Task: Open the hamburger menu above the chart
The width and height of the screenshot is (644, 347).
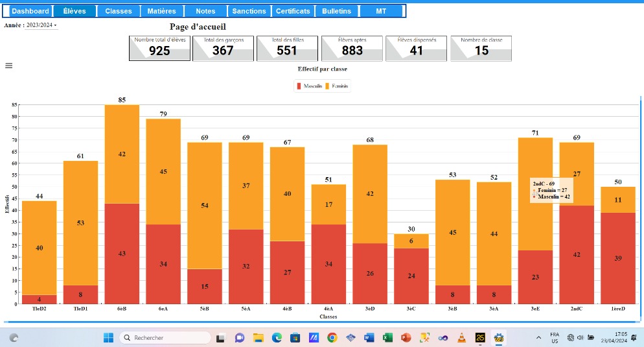Action: 8,66
